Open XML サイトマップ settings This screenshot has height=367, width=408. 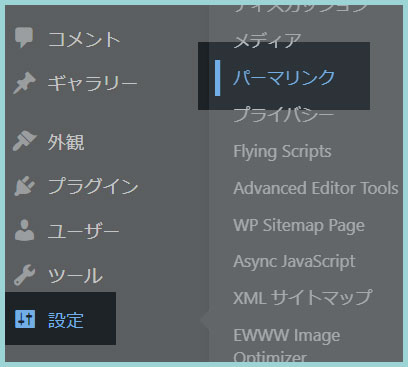click(303, 297)
